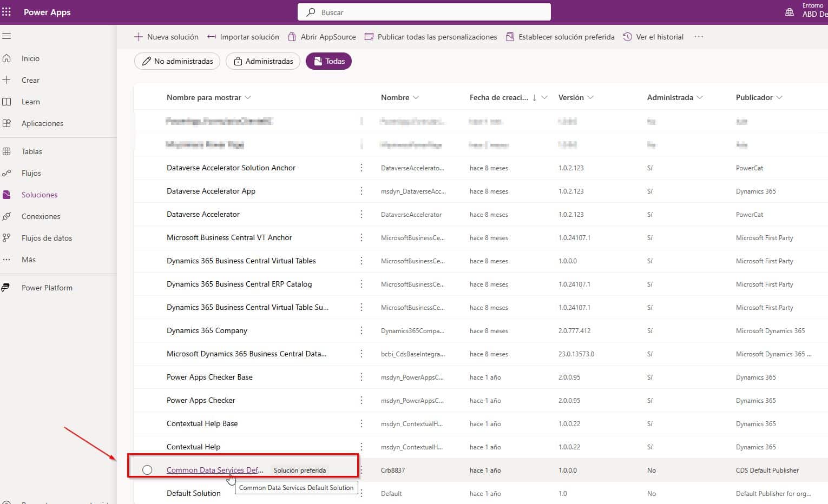
Task: Open row menu for Power Apps Checker
Action: coord(362,401)
